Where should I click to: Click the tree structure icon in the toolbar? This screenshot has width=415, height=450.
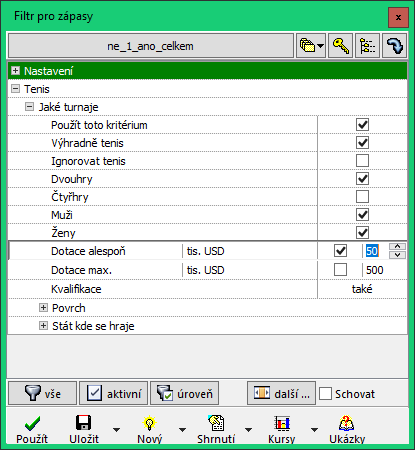(x=367, y=46)
